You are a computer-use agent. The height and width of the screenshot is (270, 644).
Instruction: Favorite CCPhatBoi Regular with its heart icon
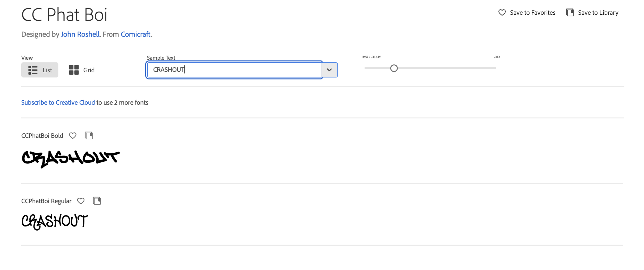tap(81, 201)
